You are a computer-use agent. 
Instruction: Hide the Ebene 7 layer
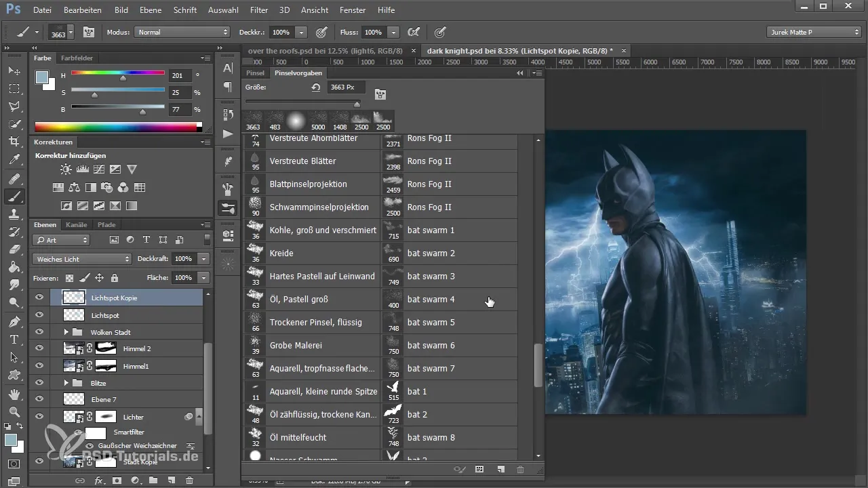coord(39,399)
